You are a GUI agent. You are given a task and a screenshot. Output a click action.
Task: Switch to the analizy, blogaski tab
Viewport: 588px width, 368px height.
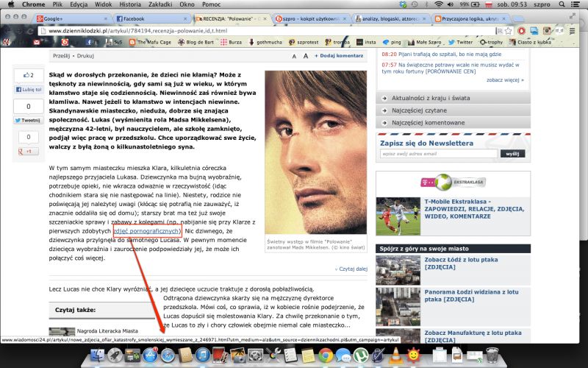[x=391, y=18]
